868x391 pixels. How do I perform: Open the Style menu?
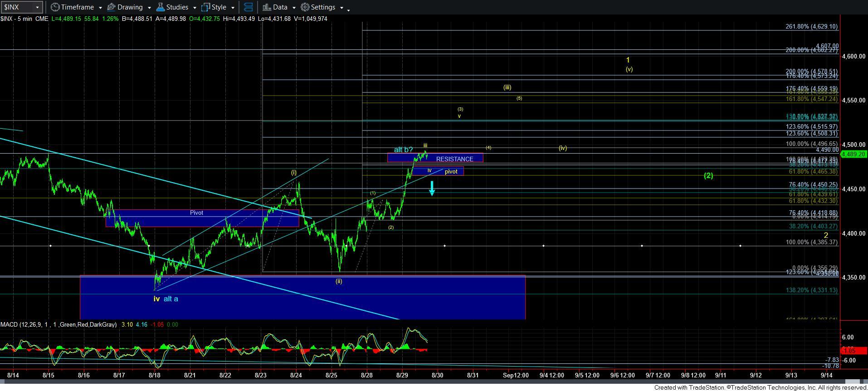[x=219, y=7]
